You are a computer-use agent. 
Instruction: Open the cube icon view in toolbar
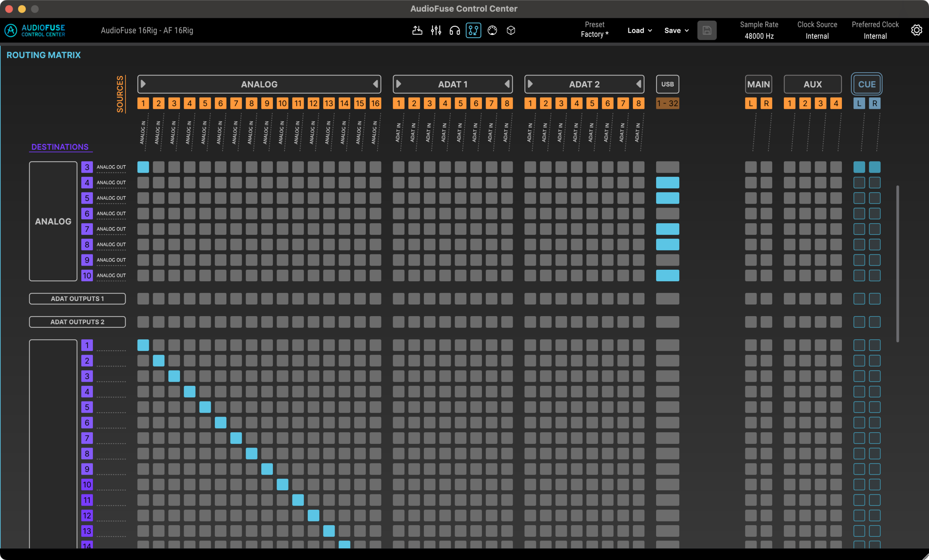click(511, 30)
